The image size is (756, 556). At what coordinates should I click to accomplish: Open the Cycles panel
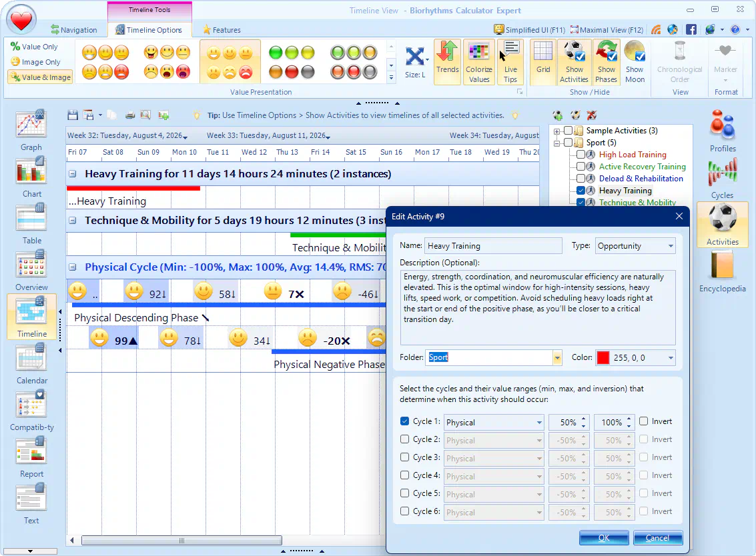point(722,178)
